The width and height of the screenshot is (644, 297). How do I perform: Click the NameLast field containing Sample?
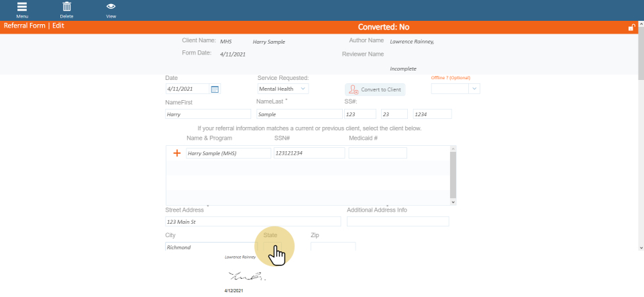[297, 114]
